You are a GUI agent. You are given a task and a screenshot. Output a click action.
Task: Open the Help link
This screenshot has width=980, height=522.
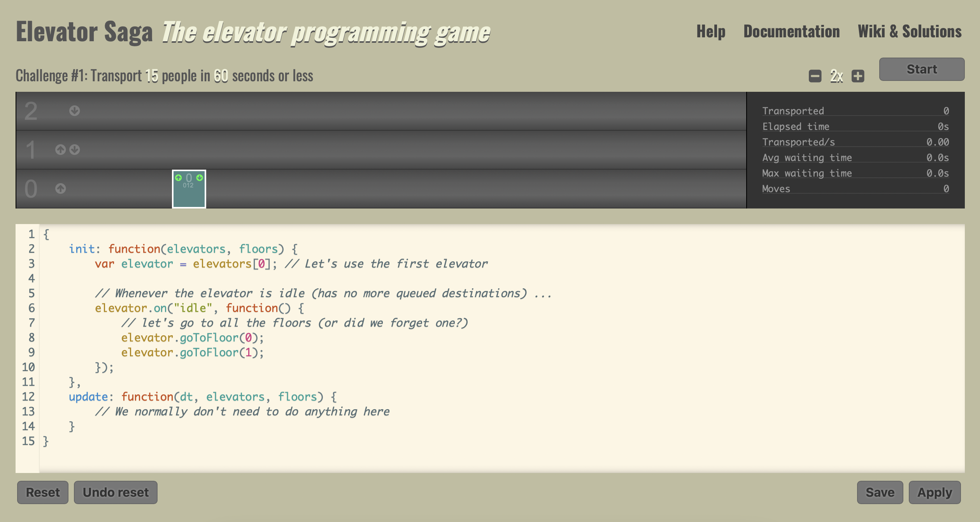(711, 32)
